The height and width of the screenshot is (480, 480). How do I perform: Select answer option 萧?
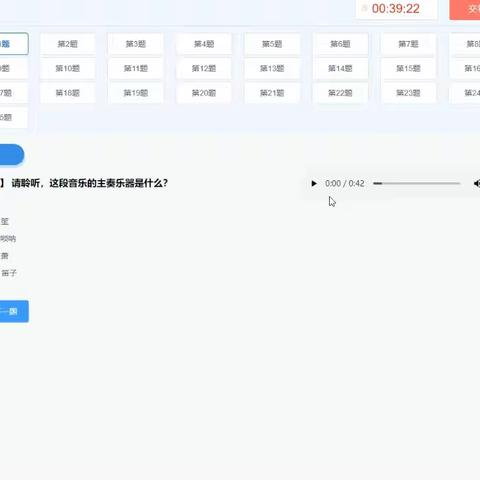(4, 256)
